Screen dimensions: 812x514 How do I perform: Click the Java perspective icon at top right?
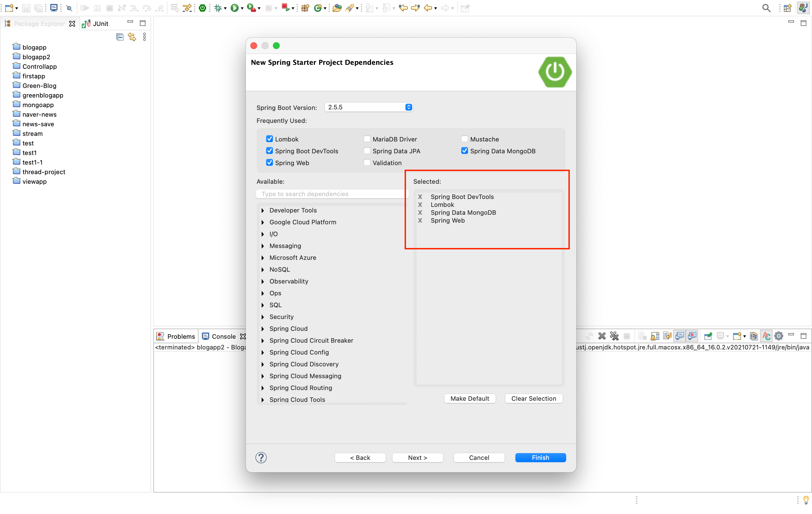804,8
